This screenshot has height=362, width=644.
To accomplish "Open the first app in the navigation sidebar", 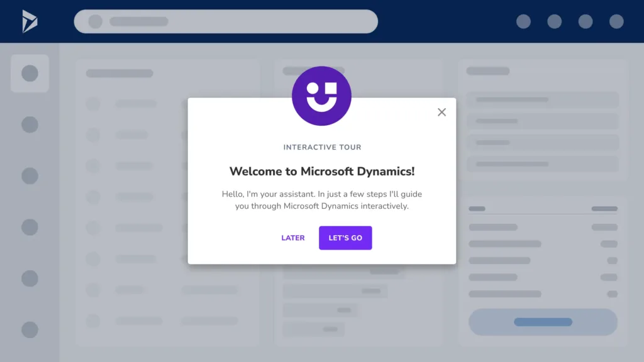I will [30, 72].
